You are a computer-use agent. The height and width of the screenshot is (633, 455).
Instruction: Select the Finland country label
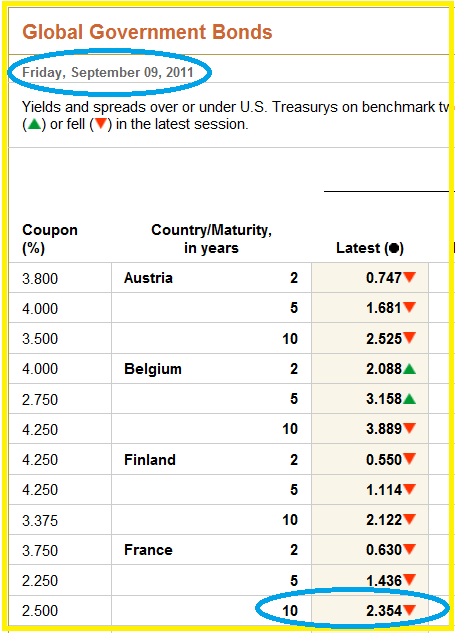(x=150, y=459)
